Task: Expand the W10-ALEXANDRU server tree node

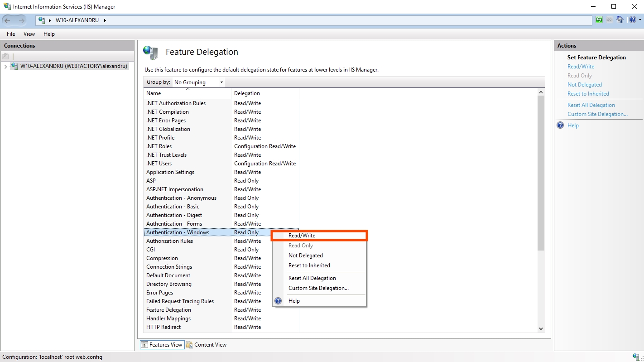Action: 5,67
